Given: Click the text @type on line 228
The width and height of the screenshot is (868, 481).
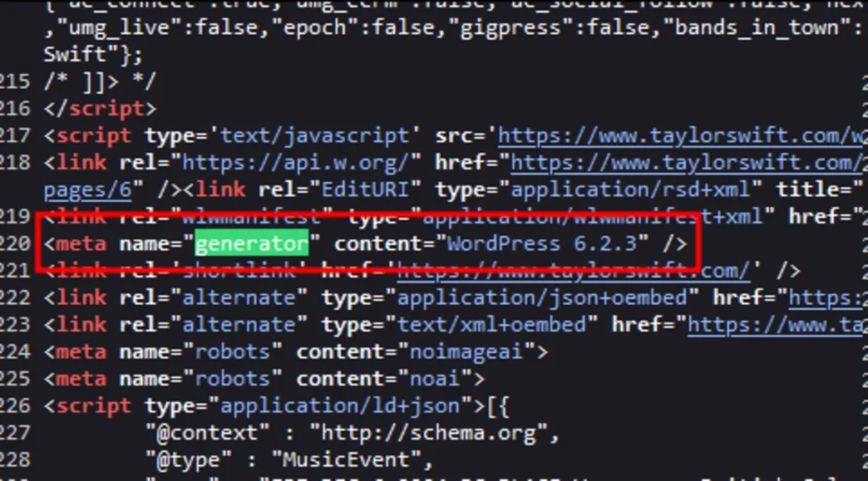Looking at the screenshot, I should (189, 460).
